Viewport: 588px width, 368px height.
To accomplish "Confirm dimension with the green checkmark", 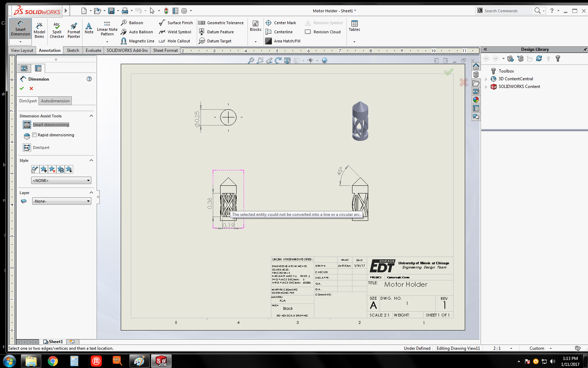I will pos(22,88).
